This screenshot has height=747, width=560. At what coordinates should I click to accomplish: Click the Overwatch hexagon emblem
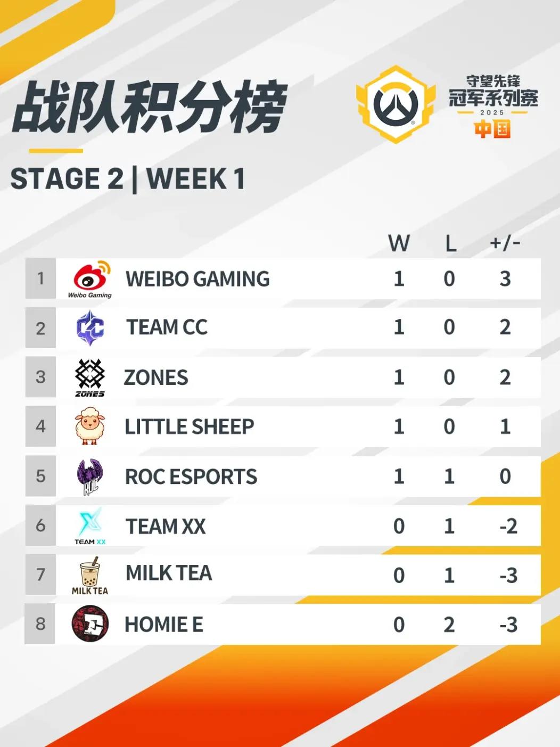click(x=396, y=104)
